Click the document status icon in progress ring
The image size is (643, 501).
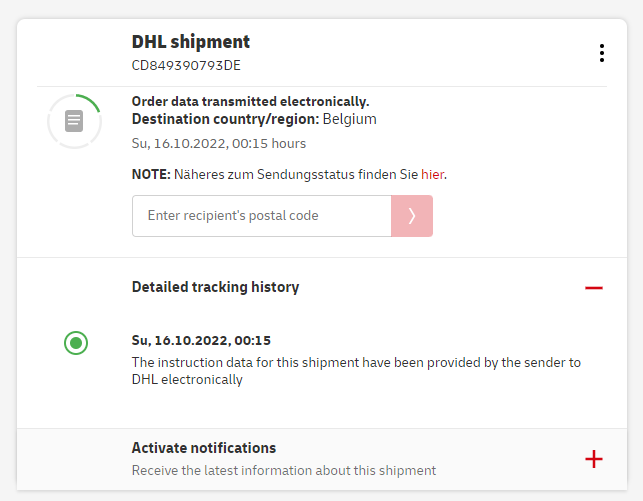click(x=74, y=121)
